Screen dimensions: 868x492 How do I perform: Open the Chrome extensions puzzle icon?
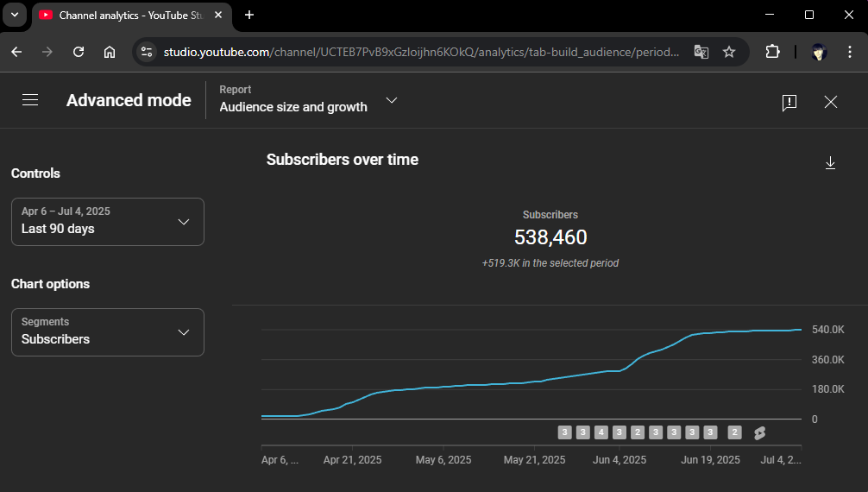[772, 52]
